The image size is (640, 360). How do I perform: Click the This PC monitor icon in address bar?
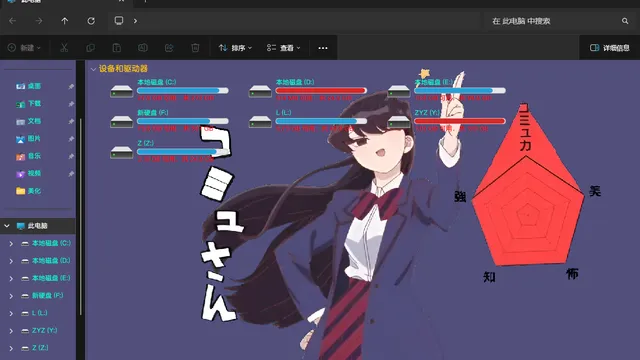119,20
